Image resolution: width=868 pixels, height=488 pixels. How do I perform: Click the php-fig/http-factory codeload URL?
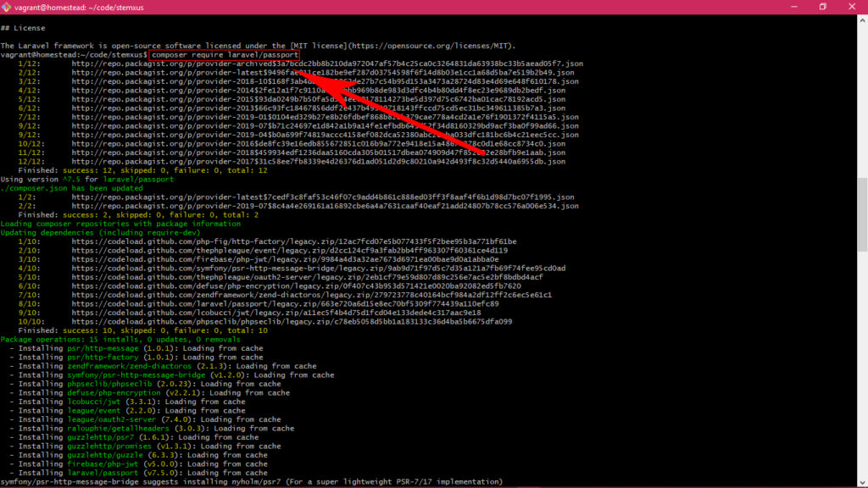tap(288, 241)
